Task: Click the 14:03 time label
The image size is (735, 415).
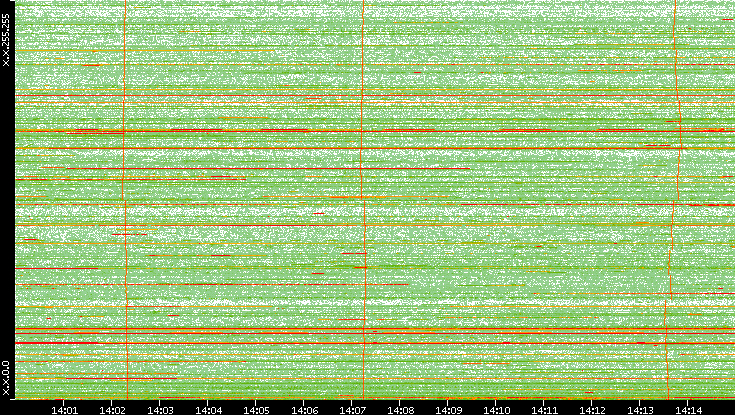Action: pos(160,410)
